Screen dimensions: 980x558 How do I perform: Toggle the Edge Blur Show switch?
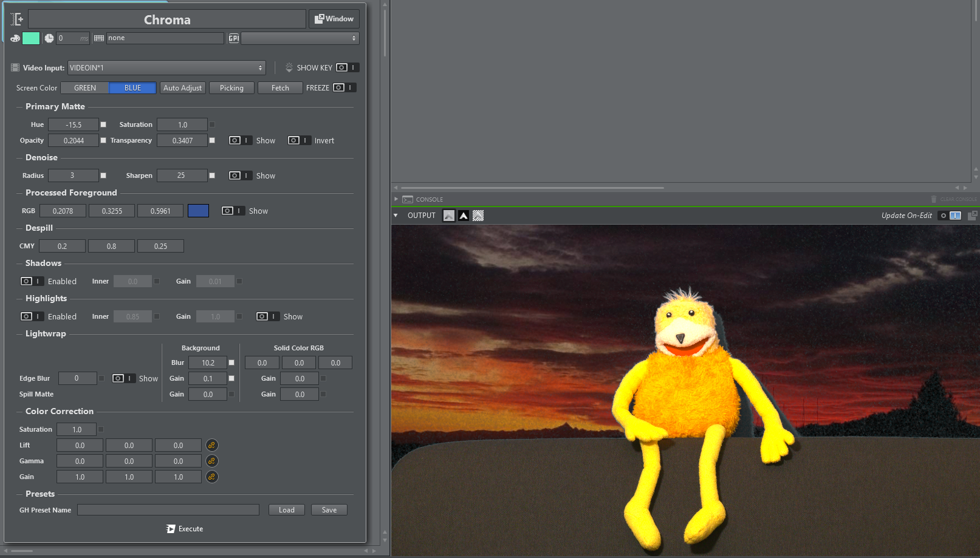(x=123, y=378)
